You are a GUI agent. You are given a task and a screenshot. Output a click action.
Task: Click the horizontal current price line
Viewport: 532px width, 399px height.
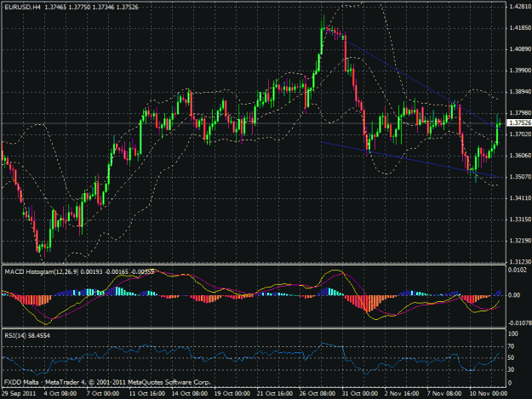pos(255,123)
